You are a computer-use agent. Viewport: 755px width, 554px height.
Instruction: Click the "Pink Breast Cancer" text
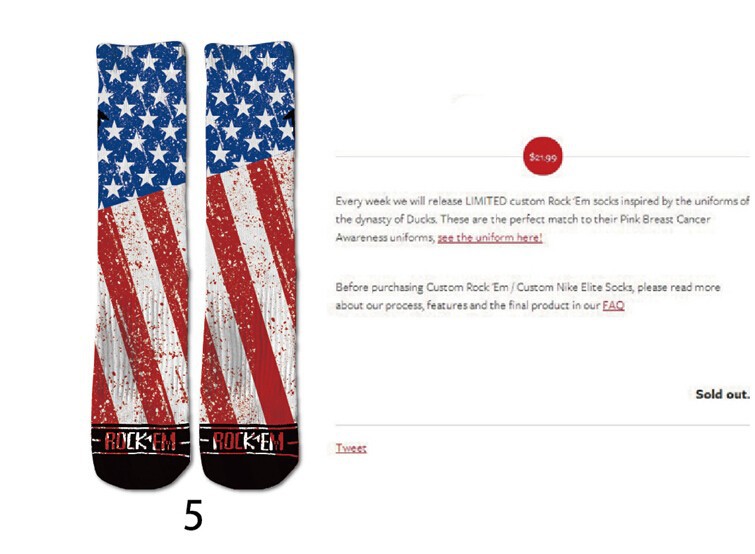point(665,219)
